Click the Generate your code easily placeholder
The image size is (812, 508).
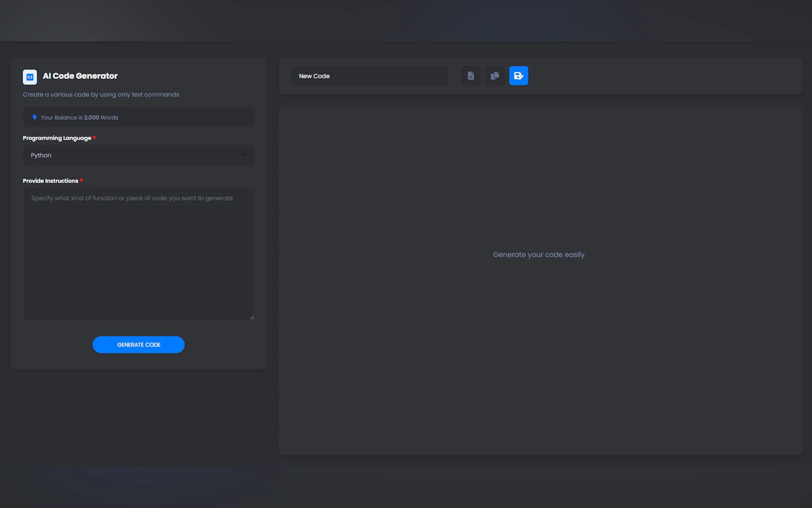point(538,255)
